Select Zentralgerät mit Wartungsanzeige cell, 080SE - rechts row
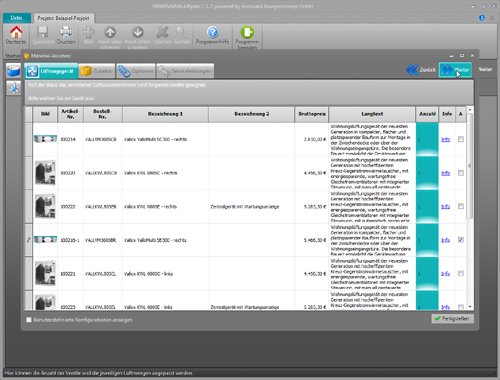 (x=251, y=207)
